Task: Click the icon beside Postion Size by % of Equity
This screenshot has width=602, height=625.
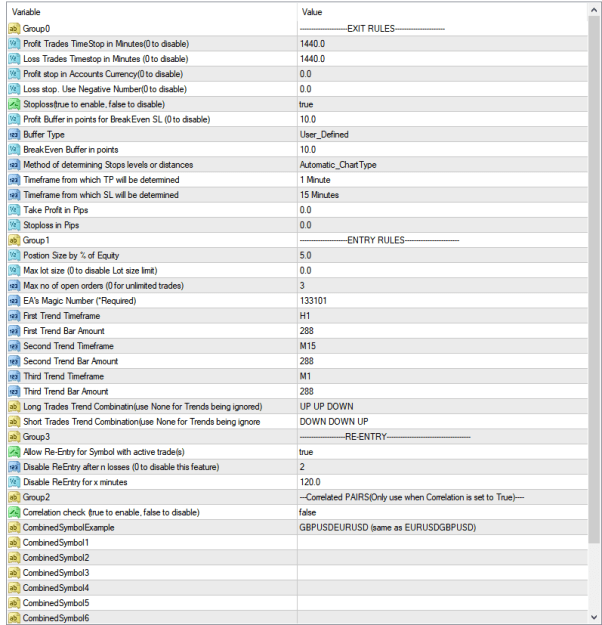Action: [14, 256]
